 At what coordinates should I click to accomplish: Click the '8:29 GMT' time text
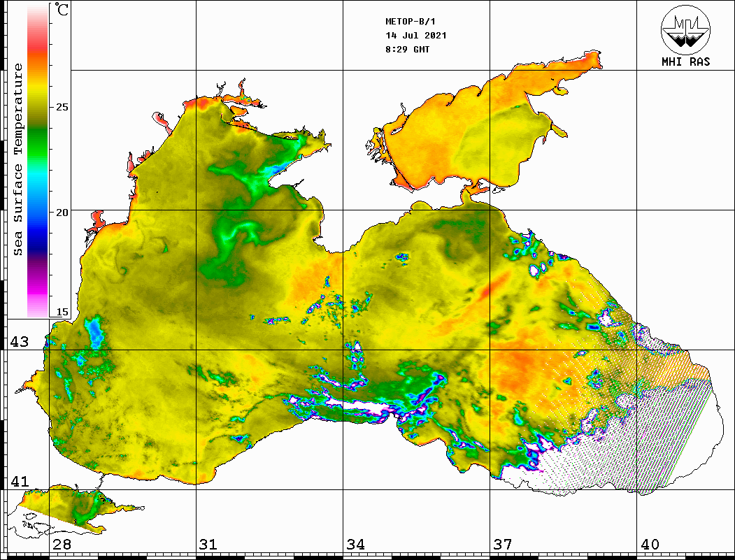tap(407, 49)
